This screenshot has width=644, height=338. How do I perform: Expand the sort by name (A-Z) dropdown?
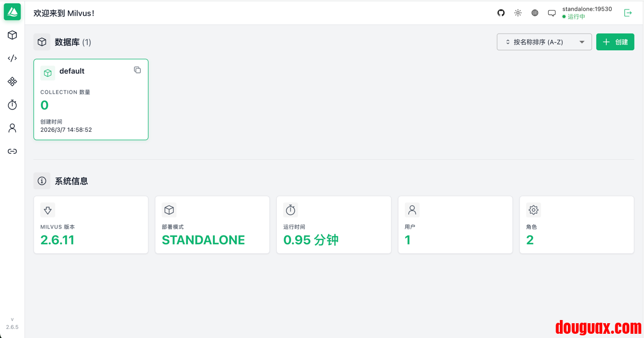tap(538, 42)
